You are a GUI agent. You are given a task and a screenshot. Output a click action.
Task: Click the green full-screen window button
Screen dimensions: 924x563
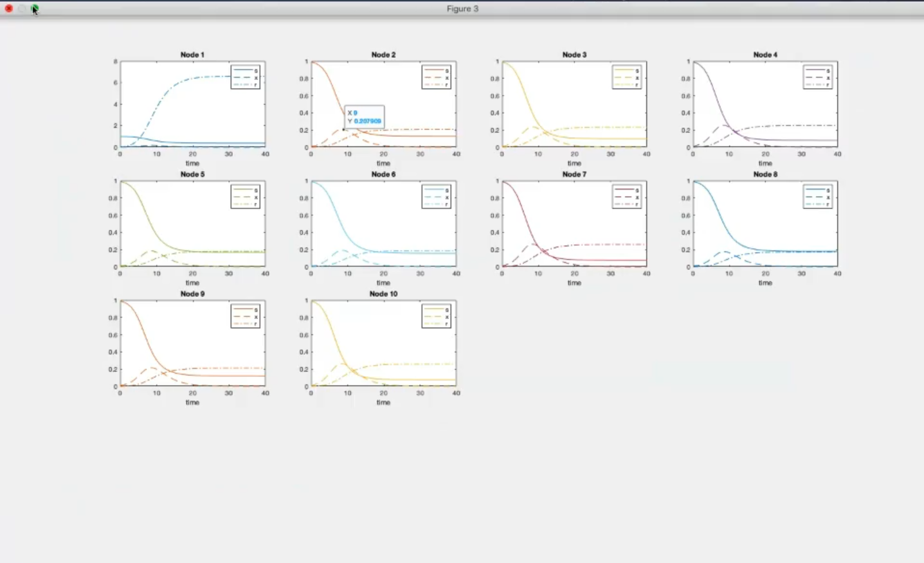pos(34,8)
